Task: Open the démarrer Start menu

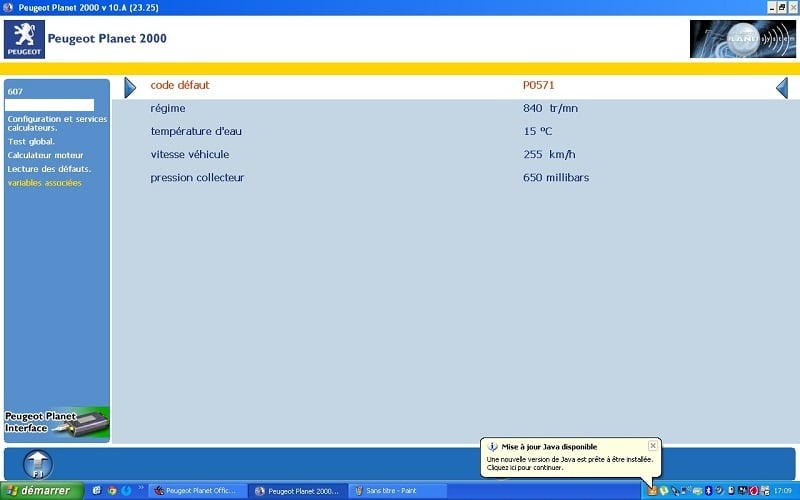Action: [42, 490]
